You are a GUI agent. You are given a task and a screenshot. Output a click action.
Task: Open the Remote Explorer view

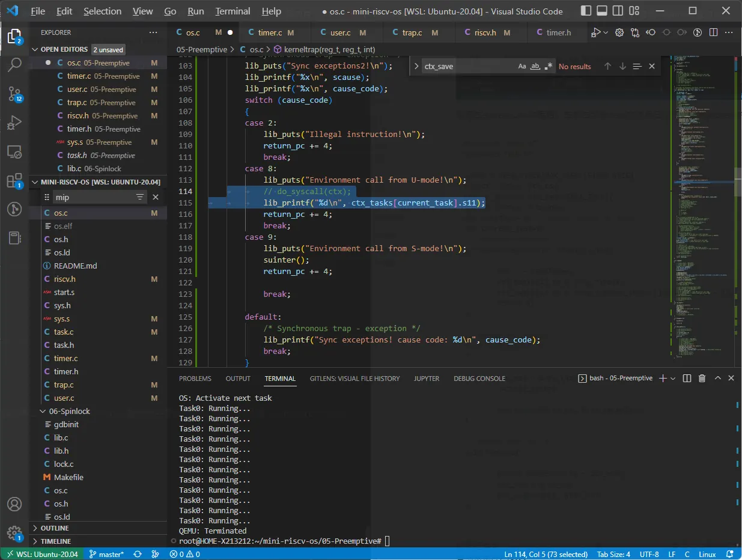click(14, 151)
